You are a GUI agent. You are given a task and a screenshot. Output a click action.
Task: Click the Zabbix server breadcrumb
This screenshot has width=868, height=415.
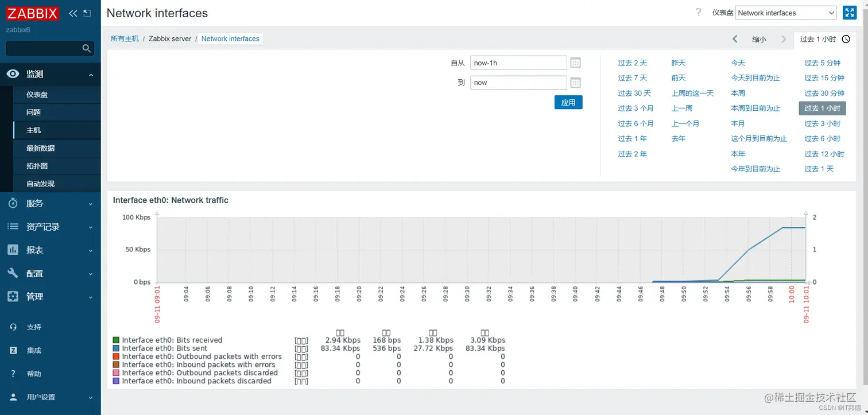pyautogui.click(x=170, y=38)
